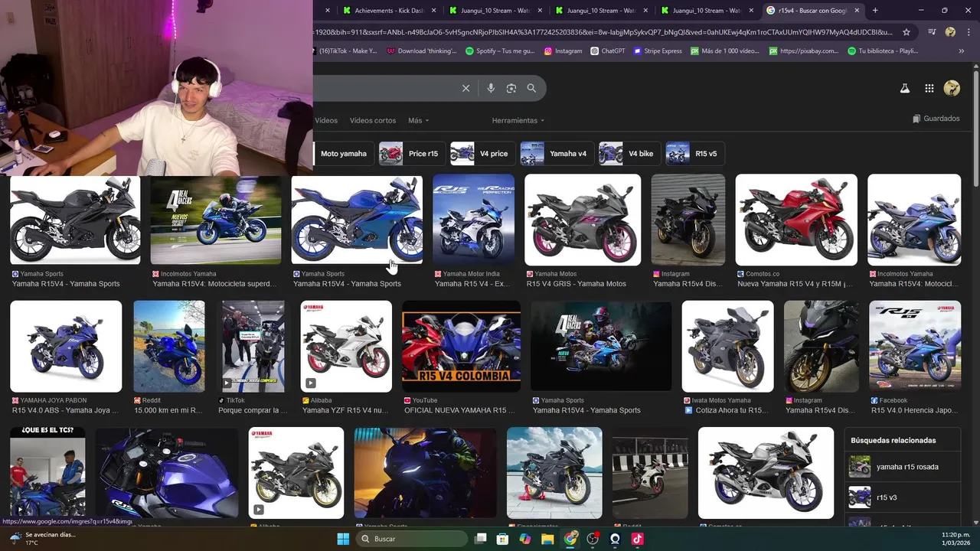
Task: Open a new tab with the plus button
Action: pyautogui.click(x=875, y=11)
